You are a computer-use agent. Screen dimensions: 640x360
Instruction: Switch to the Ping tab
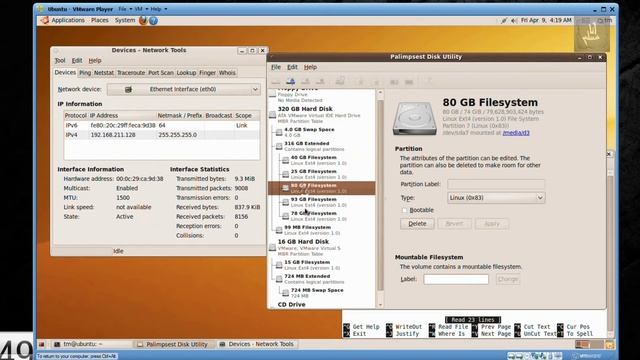(x=85, y=73)
